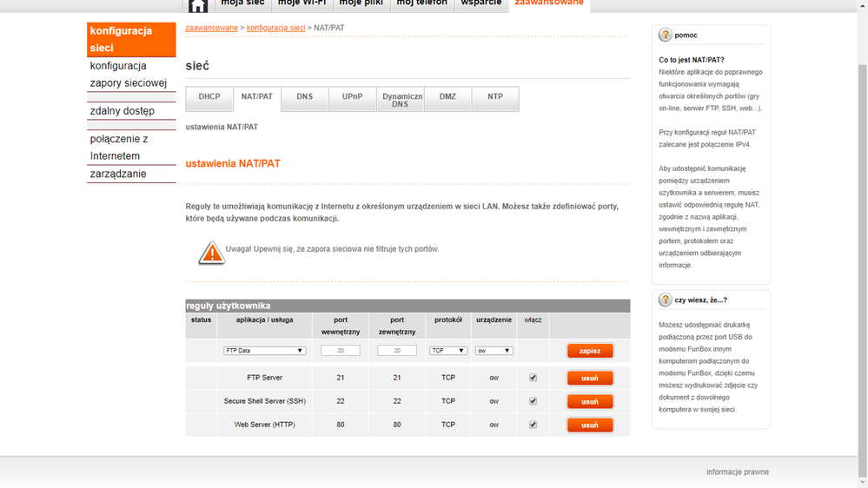Open the NTP tab
Image resolution: width=868 pixels, height=488 pixels.
495,99
